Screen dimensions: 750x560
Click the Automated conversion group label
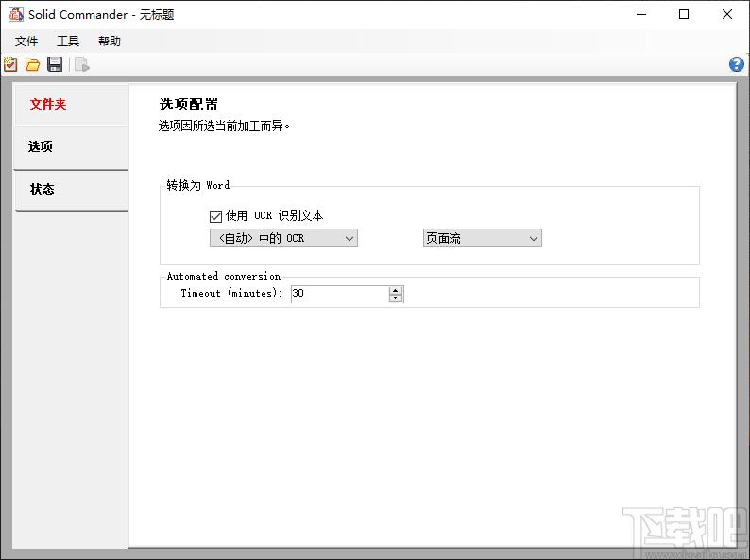(224, 276)
